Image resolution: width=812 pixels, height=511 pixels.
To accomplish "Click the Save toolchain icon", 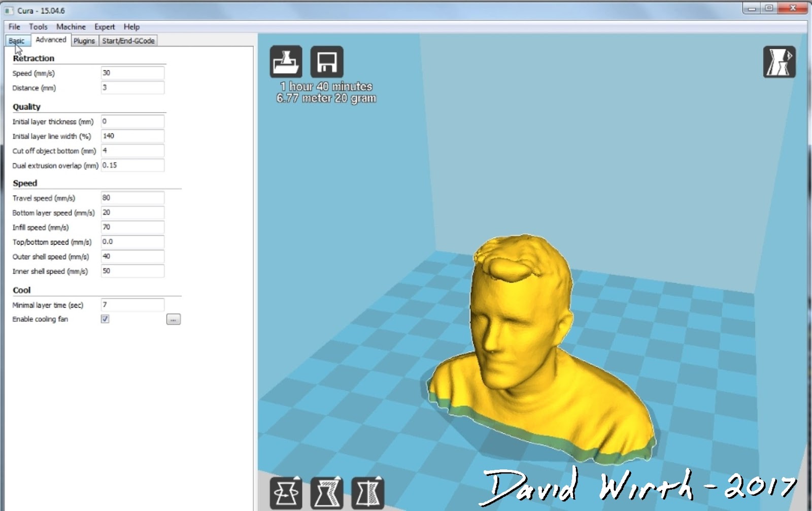I will (327, 62).
